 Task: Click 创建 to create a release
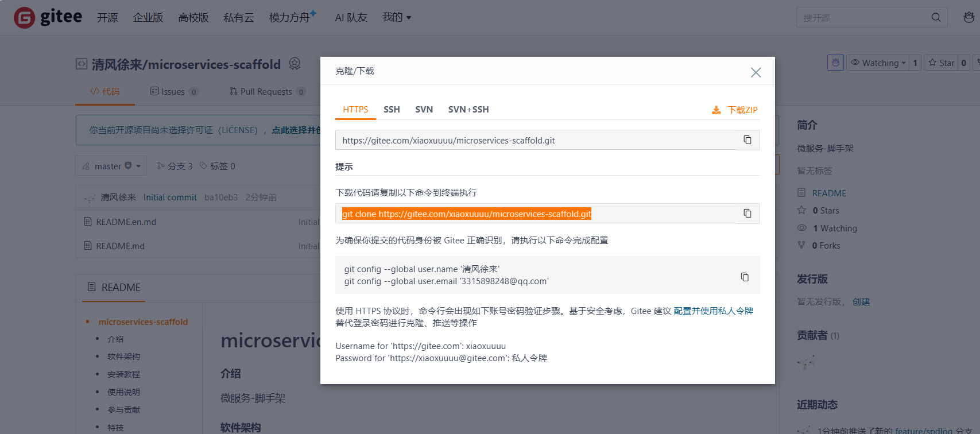861,301
